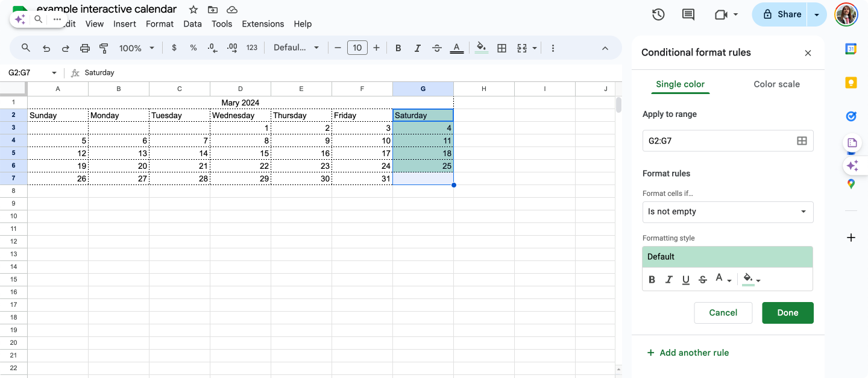Click Add another rule
This screenshot has height=378, width=868.
click(x=688, y=353)
